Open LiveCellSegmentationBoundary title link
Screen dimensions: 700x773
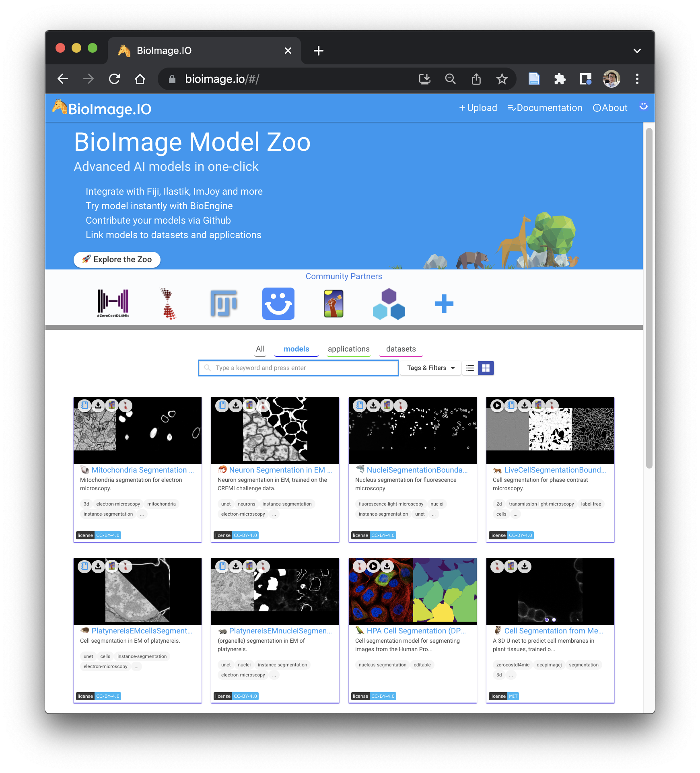555,470
